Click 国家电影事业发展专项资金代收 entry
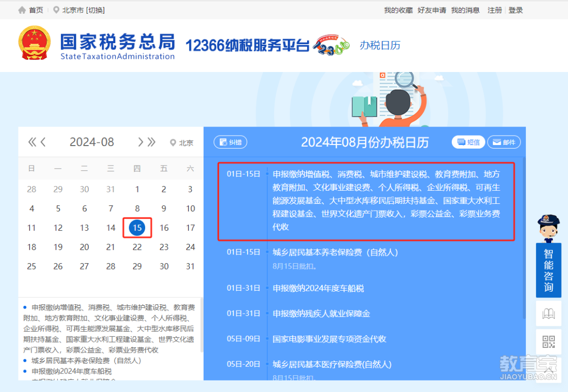The width and height of the screenshot is (568, 392). tap(329, 339)
